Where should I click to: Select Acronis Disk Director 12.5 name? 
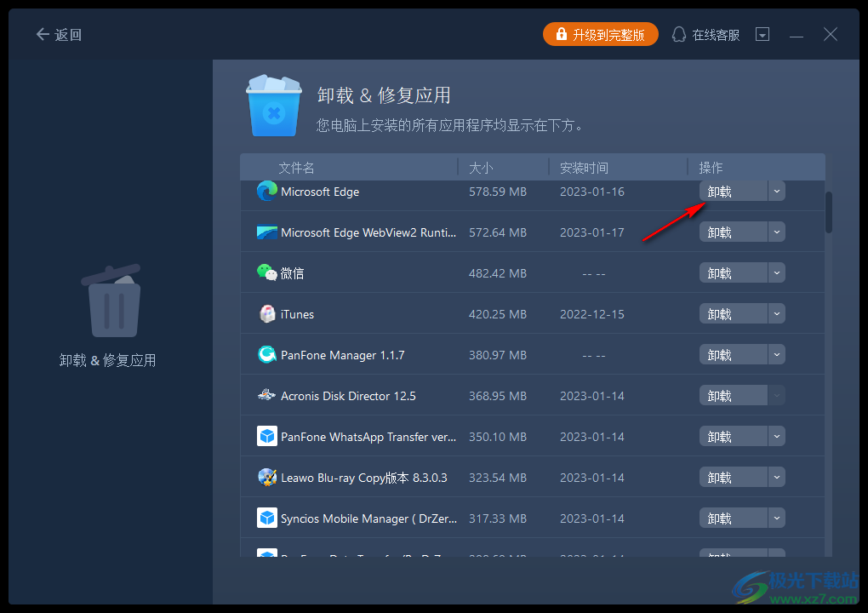(348, 396)
